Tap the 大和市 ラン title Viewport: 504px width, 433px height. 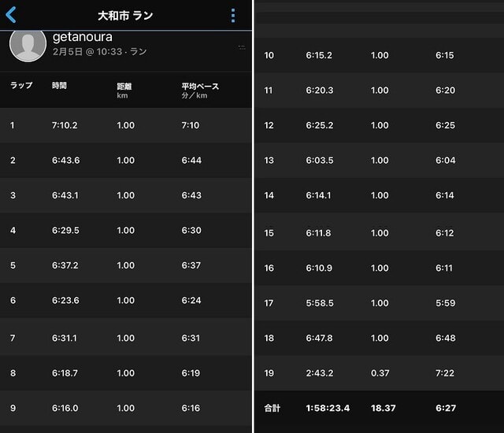coord(125,16)
